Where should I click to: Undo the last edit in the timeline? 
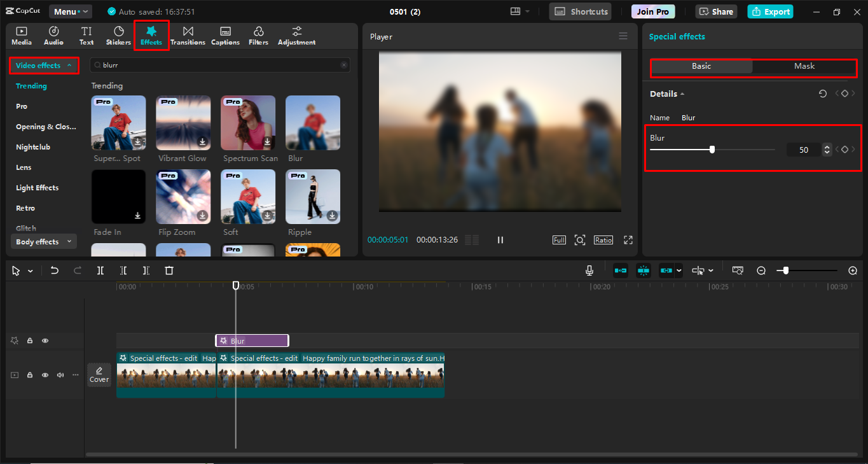pyautogui.click(x=54, y=270)
